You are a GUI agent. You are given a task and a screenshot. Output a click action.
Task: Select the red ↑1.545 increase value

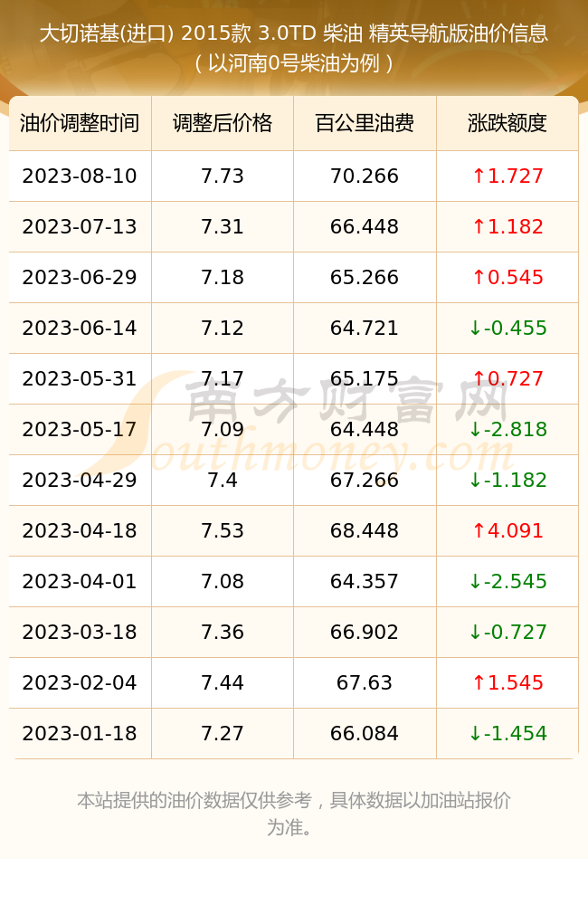click(x=507, y=682)
